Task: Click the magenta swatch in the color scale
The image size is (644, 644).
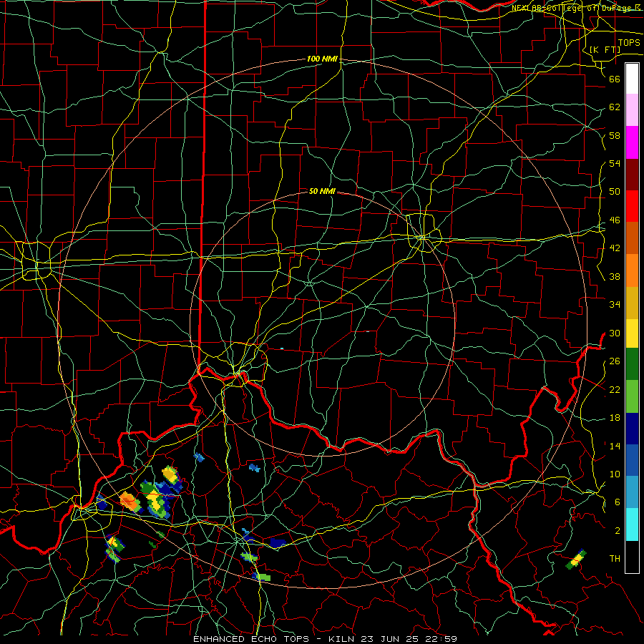Action: (x=632, y=142)
